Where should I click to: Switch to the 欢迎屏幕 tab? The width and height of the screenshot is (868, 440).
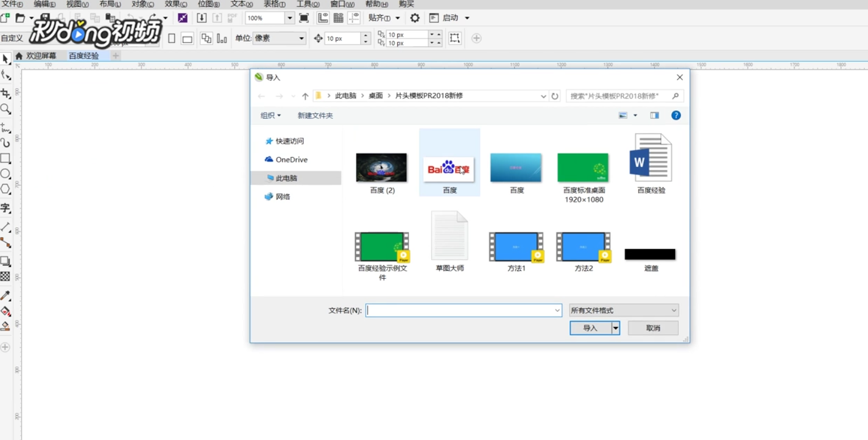click(42, 56)
